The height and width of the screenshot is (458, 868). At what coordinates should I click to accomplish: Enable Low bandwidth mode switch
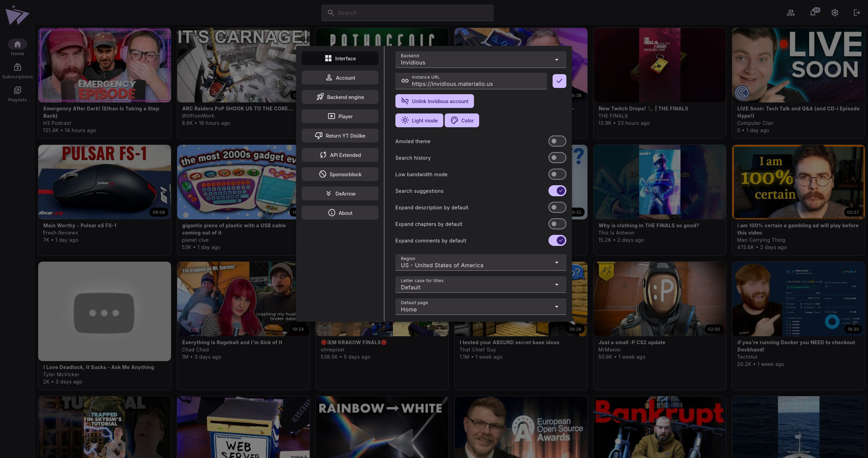pyautogui.click(x=557, y=174)
